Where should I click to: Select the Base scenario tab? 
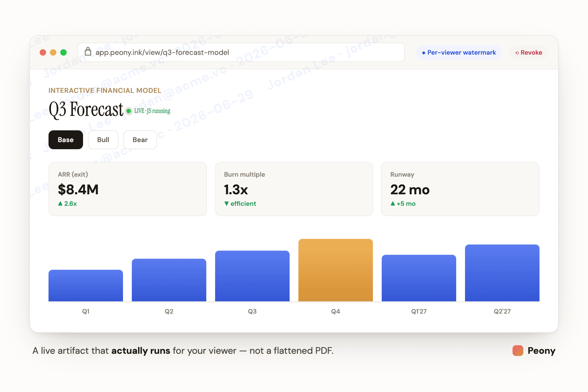point(66,140)
